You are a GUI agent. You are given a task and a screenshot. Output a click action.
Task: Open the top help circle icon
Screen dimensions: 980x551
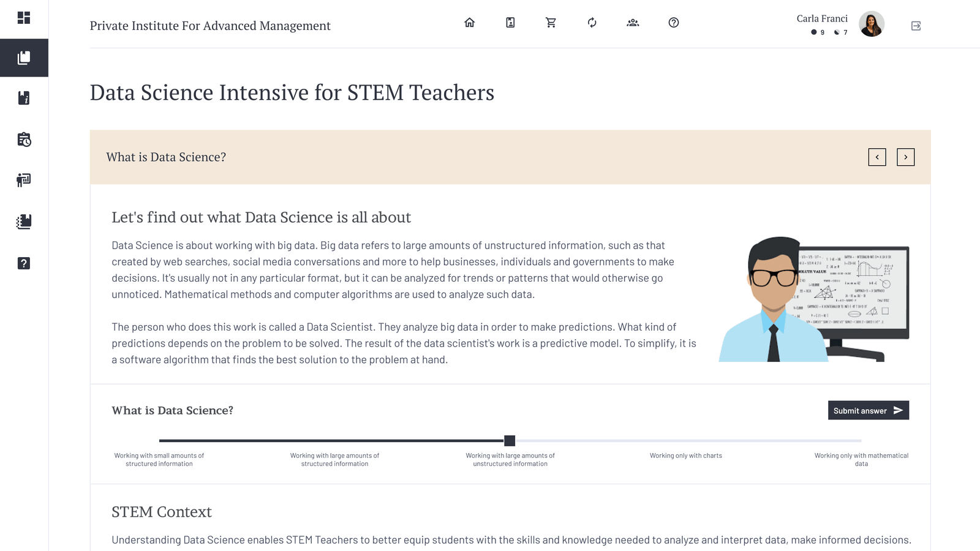coord(674,23)
